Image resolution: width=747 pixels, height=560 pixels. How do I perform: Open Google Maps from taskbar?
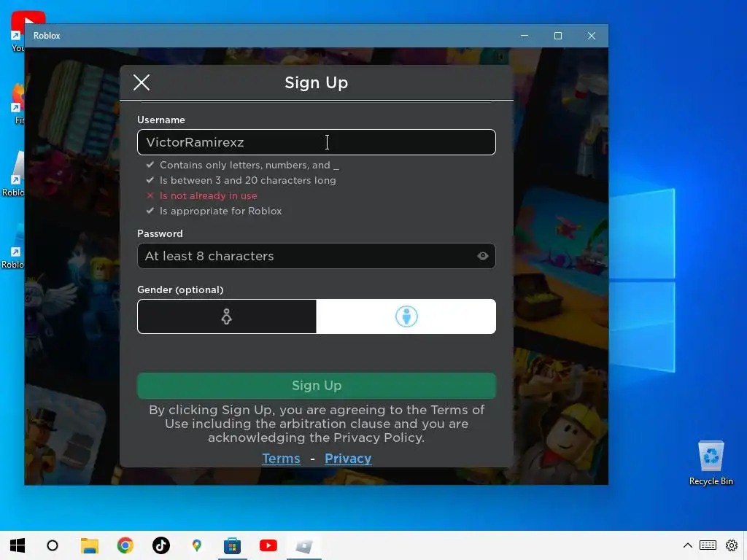[x=197, y=545]
